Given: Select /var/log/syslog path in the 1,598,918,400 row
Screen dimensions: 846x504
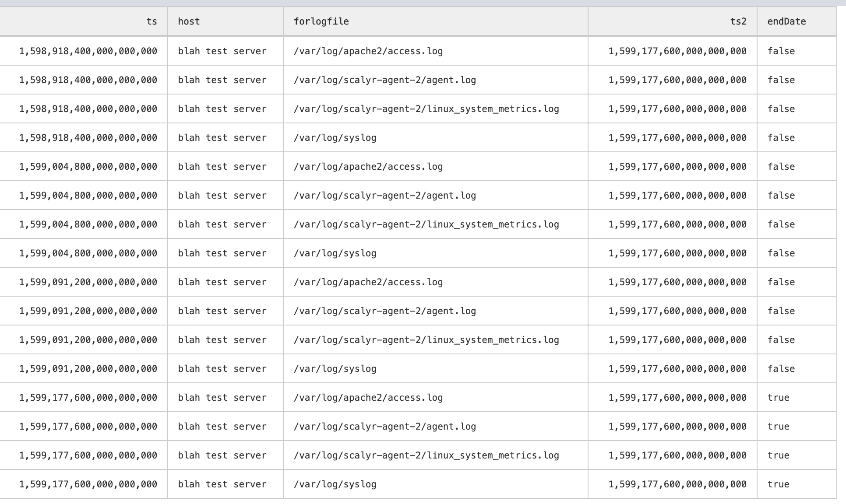Looking at the screenshot, I should click(x=335, y=138).
